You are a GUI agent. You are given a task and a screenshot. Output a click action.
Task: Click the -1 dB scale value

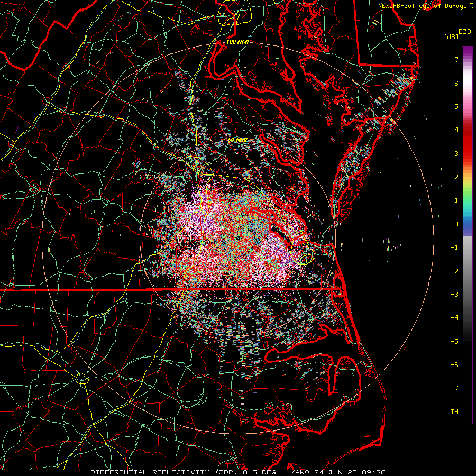454,248
